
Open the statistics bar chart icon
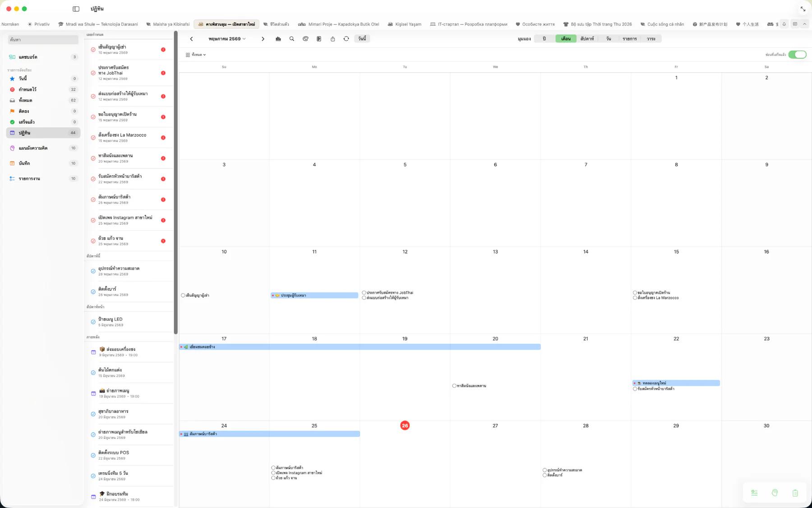tap(278, 39)
